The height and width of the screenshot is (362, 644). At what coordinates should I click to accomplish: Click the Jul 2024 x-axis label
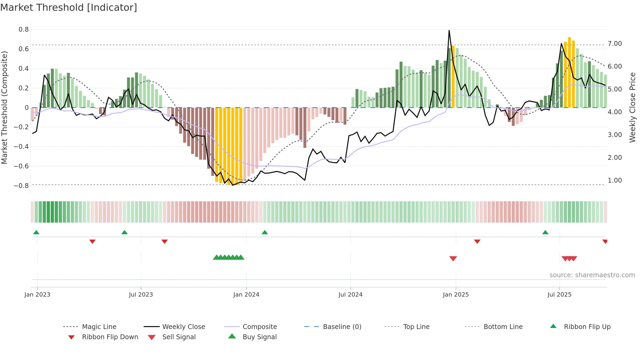tap(350, 294)
